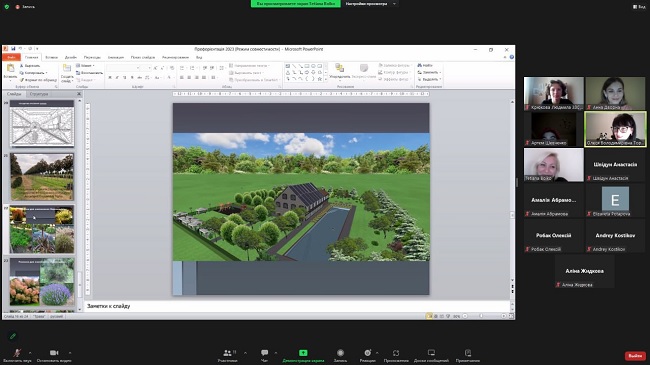The image size is (650, 365).
Task: Click the green Share Screen icon
Action: pyautogui.click(x=303, y=353)
